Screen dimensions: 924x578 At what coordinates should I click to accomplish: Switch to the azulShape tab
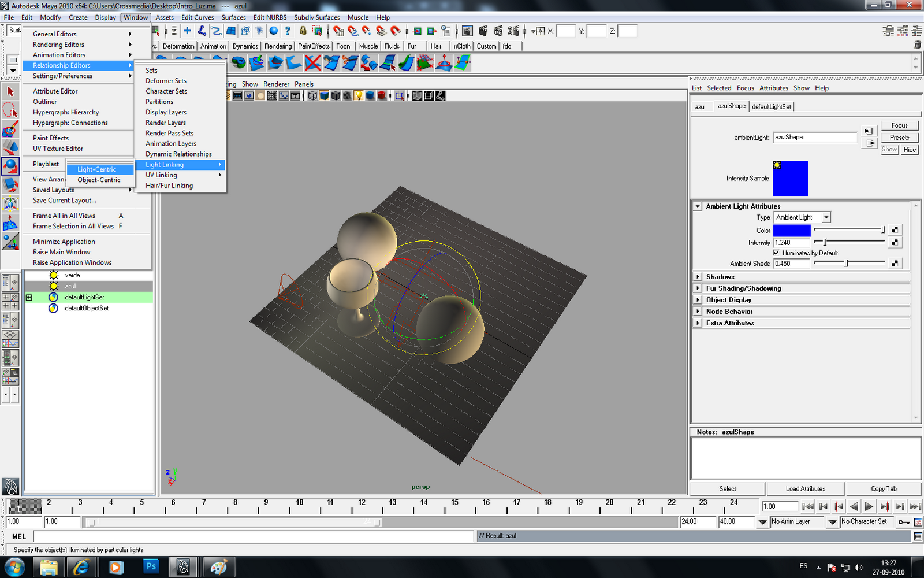(731, 106)
